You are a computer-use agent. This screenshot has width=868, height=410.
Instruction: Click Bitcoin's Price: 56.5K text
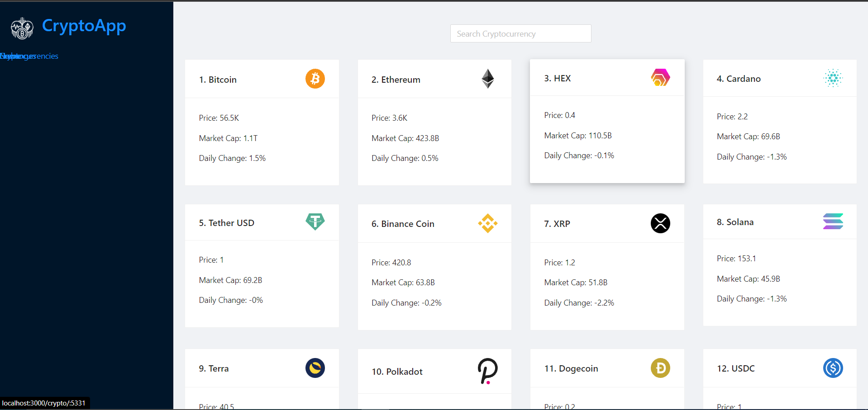coord(219,118)
